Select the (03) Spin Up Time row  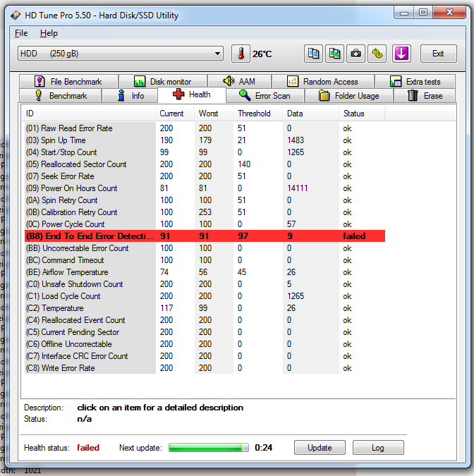coord(205,140)
